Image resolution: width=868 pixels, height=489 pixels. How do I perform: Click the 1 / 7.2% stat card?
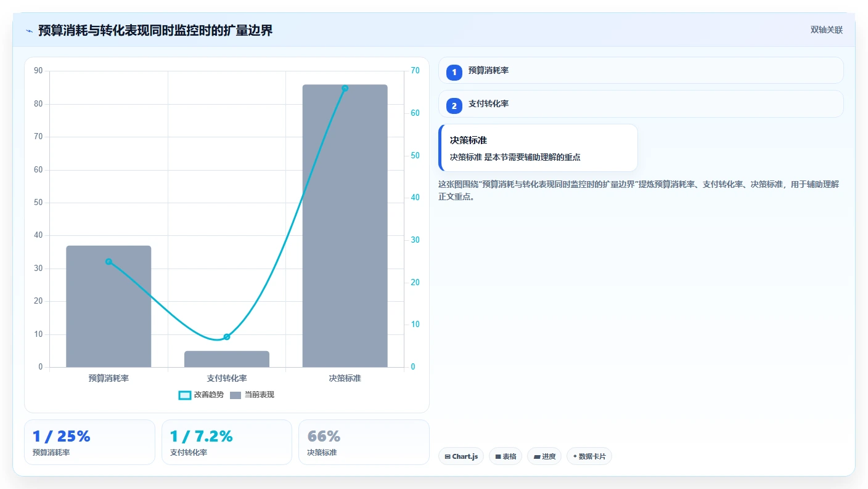click(x=227, y=442)
